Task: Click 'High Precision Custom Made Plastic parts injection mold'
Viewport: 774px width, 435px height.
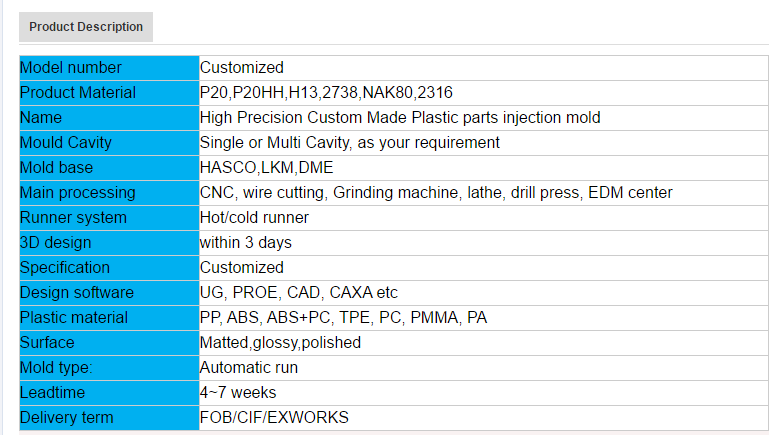Action: [400, 118]
